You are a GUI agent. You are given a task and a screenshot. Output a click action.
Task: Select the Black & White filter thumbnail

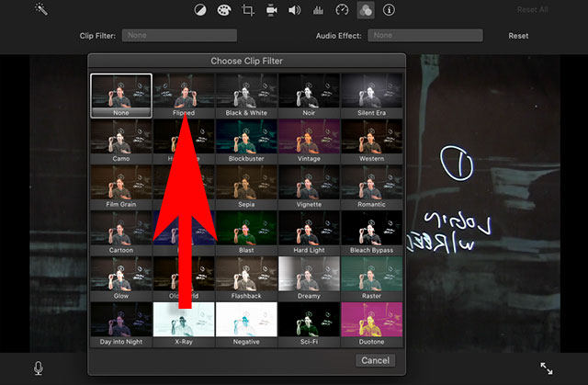[x=246, y=95]
